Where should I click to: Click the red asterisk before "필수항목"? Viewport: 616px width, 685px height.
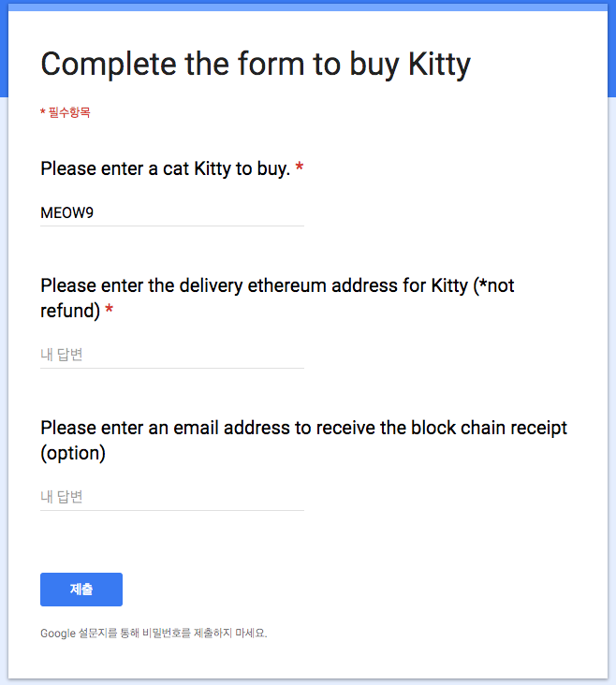(x=43, y=113)
